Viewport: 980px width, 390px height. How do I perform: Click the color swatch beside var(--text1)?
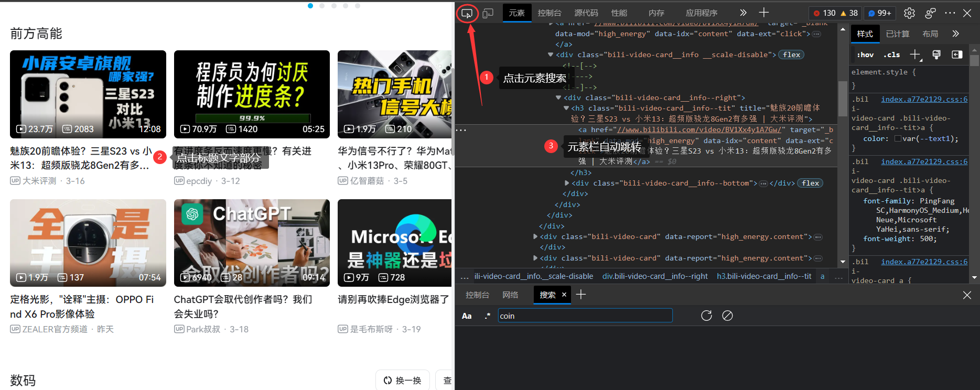pos(898,139)
